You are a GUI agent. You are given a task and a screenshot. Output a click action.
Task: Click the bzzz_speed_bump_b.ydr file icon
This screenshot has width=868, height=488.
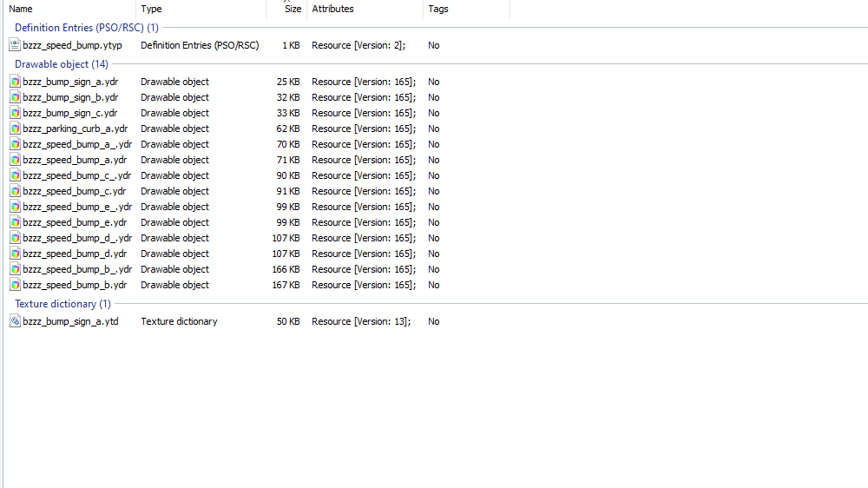point(15,286)
